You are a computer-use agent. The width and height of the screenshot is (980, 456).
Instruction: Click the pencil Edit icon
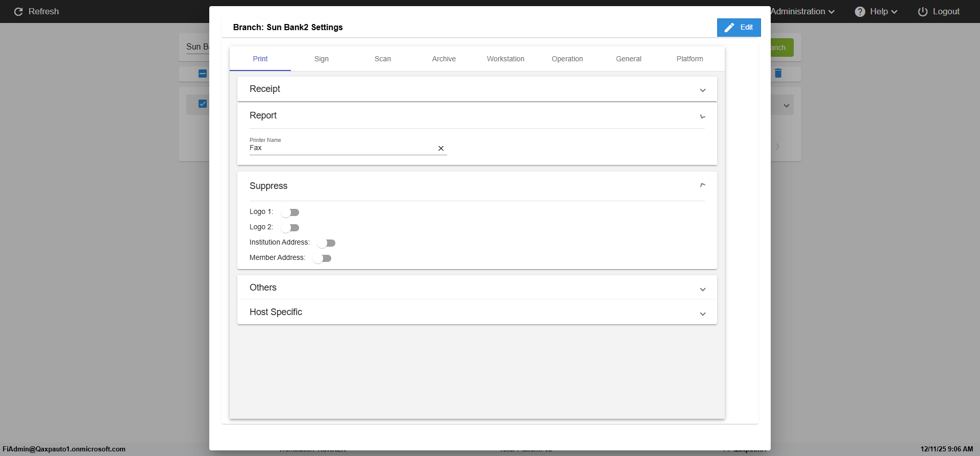(x=729, y=28)
